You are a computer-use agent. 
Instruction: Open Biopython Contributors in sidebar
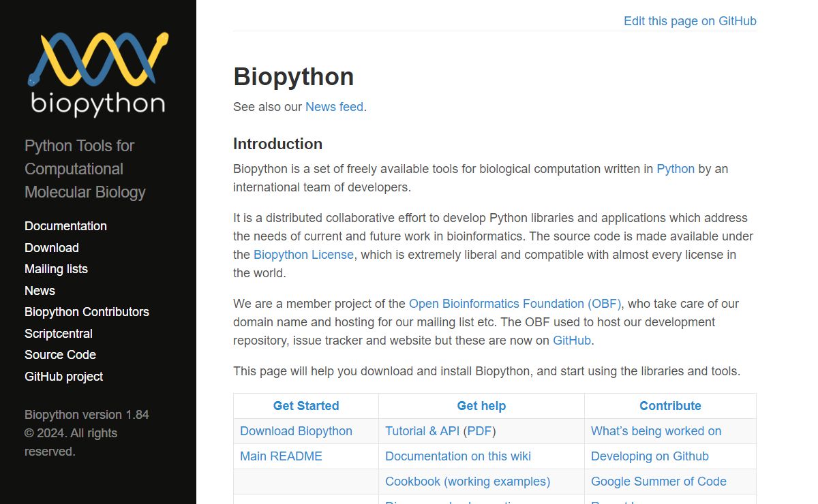[x=87, y=312]
